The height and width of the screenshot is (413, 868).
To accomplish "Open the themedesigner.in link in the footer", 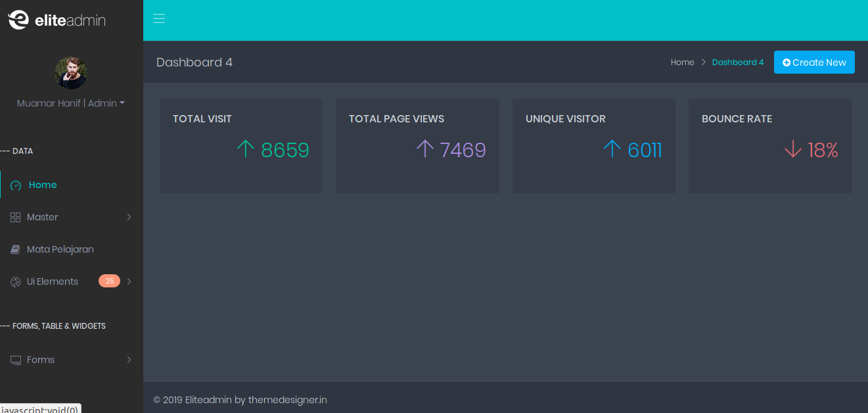I will click(x=288, y=399).
